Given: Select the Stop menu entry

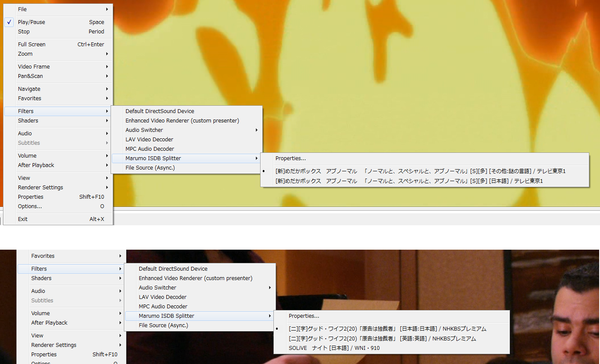Looking at the screenshot, I should [x=24, y=32].
